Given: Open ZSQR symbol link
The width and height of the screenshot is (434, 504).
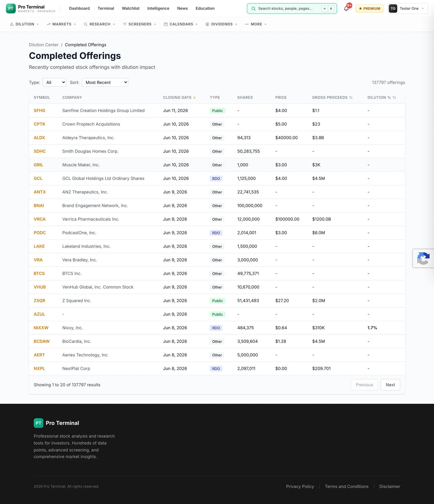Looking at the screenshot, I should tap(40, 301).
